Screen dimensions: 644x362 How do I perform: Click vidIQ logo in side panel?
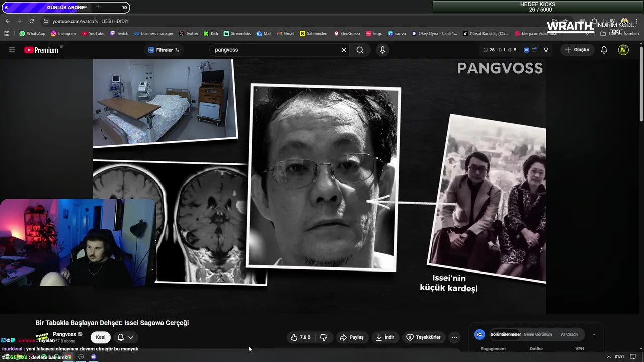(479, 334)
